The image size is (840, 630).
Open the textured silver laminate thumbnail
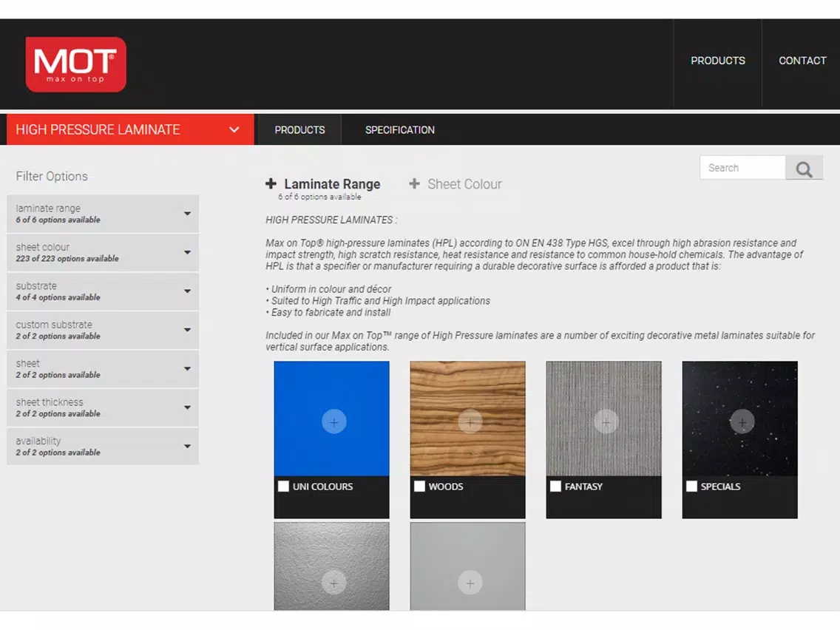click(x=331, y=566)
